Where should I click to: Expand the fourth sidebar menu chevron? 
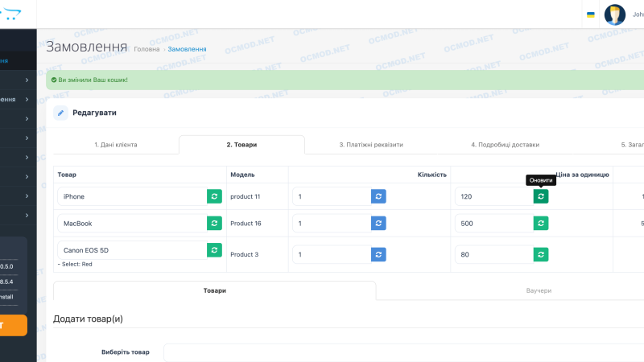[27, 138]
